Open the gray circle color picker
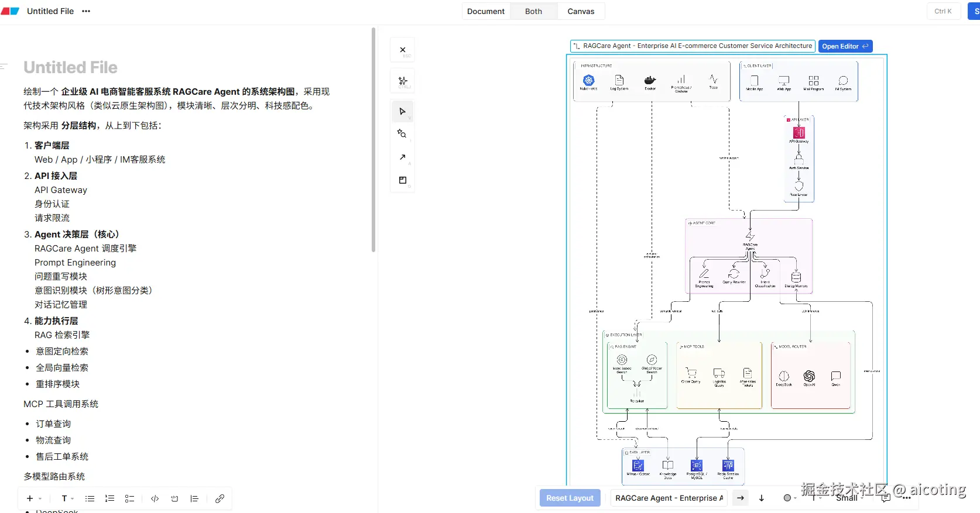The height and width of the screenshot is (513, 980). pyautogui.click(x=790, y=498)
